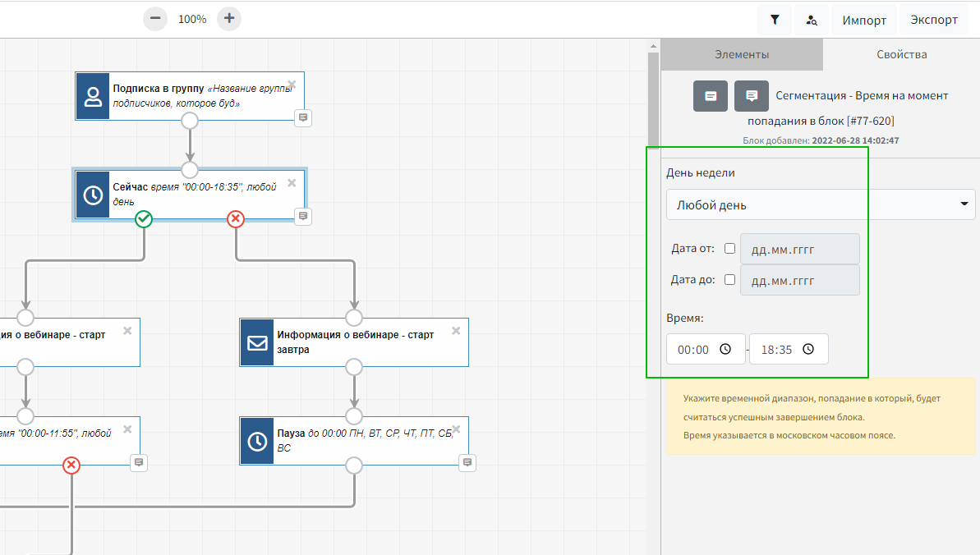Open the filter funnel tool
This screenshot has height=555, width=980.
tap(775, 20)
